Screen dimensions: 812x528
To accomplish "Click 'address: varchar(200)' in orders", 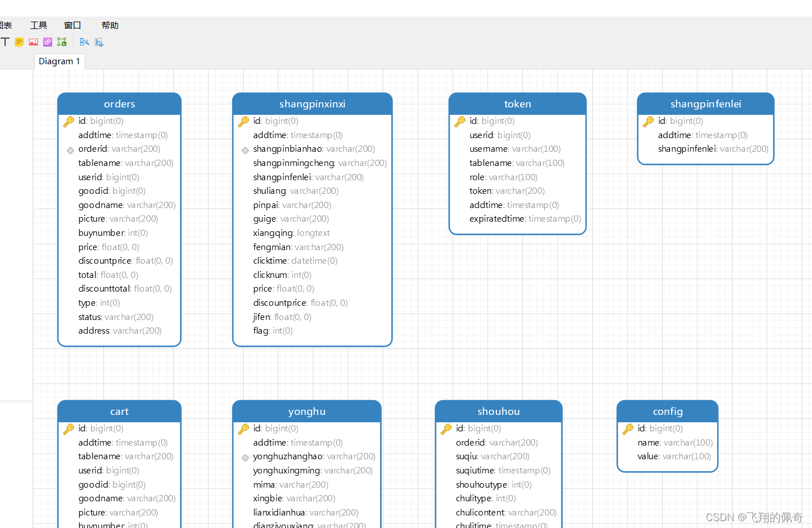I will coord(120,331).
